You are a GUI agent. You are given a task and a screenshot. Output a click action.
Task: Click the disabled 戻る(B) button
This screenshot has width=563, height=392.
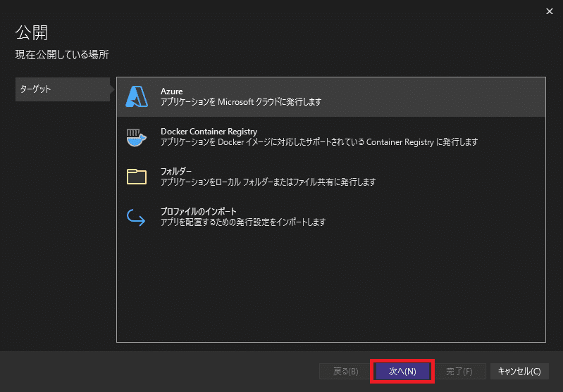tap(345, 371)
